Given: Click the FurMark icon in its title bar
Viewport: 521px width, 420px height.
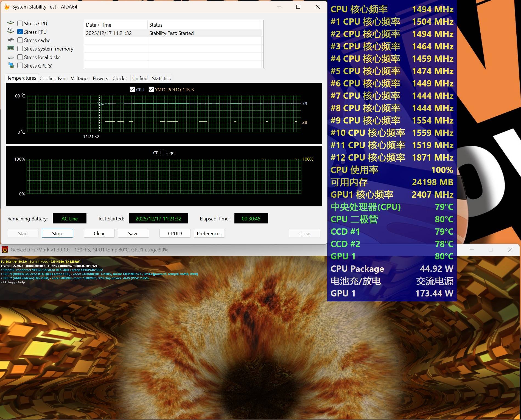Looking at the screenshot, I should 5,250.
